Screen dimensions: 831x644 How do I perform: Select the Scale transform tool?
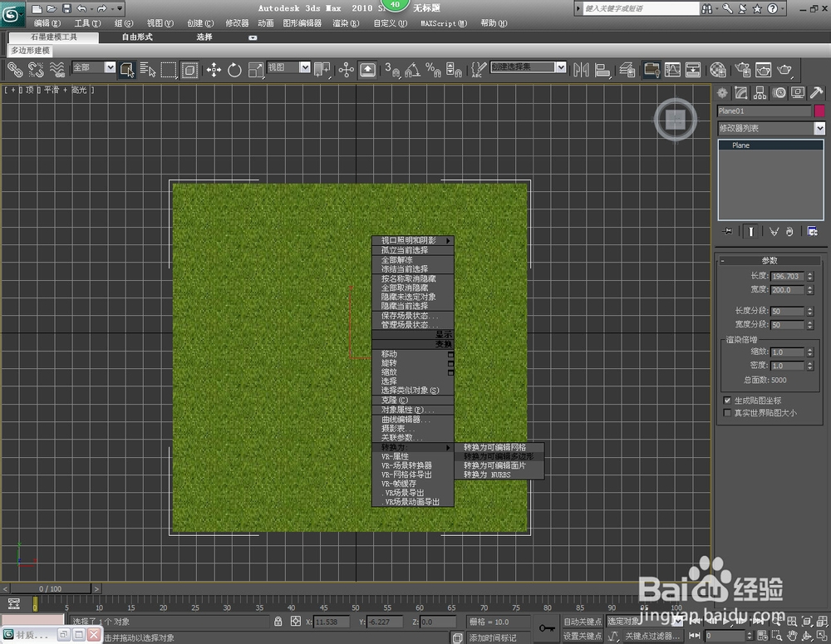point(255,70)
